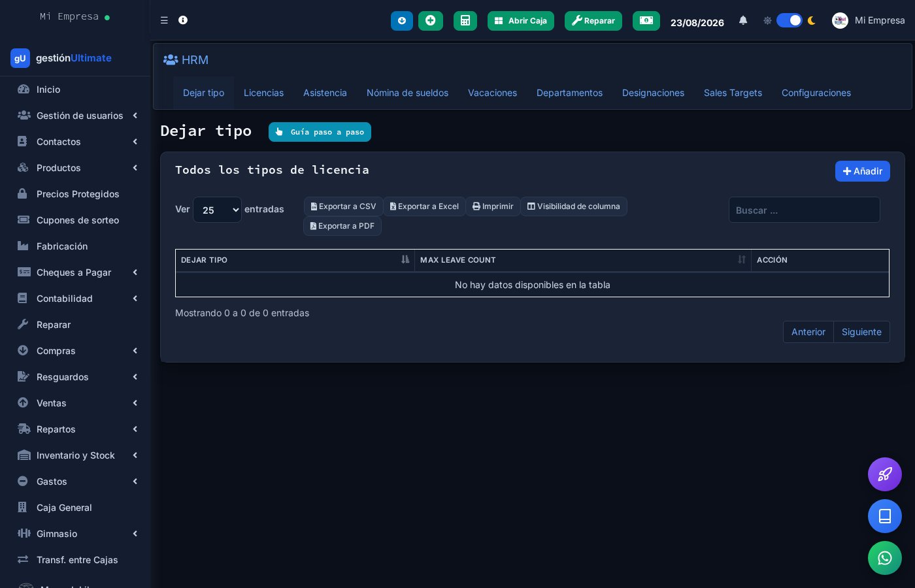This screenshot has height=588, width=915.
Task: Click the gU logo icon
Action: tap(20, 58)
